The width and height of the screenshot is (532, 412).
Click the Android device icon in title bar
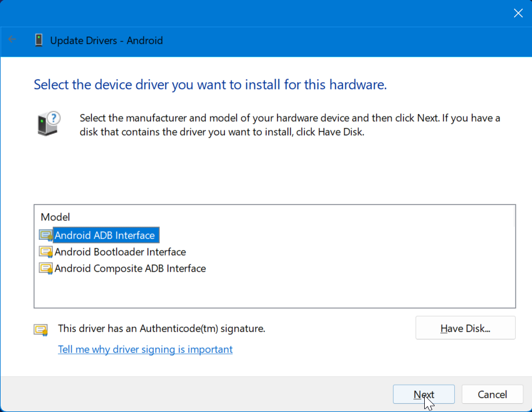(x=38, y=40)
